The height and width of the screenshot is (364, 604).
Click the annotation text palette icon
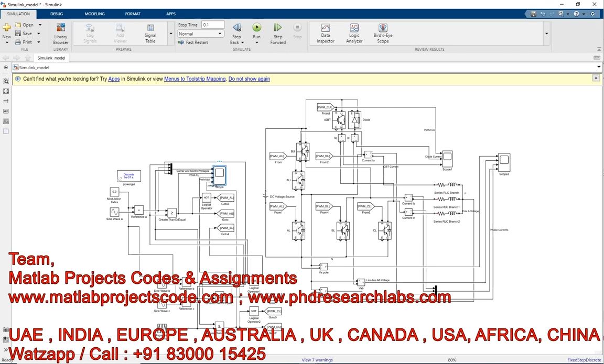[6, 111]
